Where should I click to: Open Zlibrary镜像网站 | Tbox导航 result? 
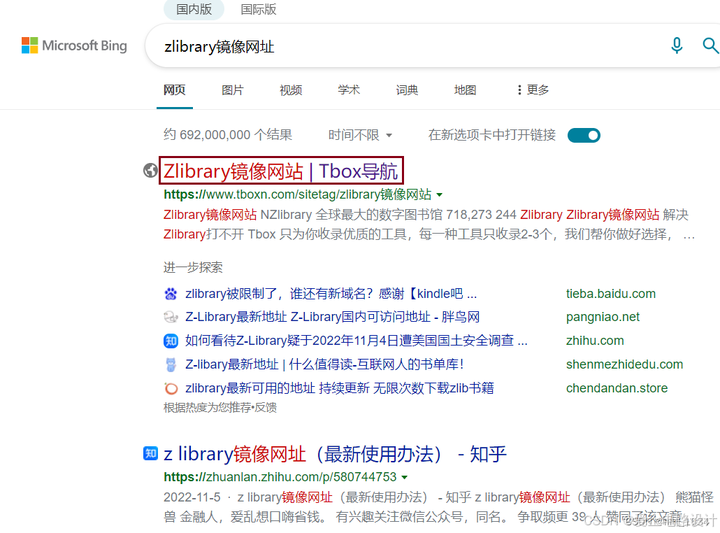pyautogui.click(x=281, y=171)
